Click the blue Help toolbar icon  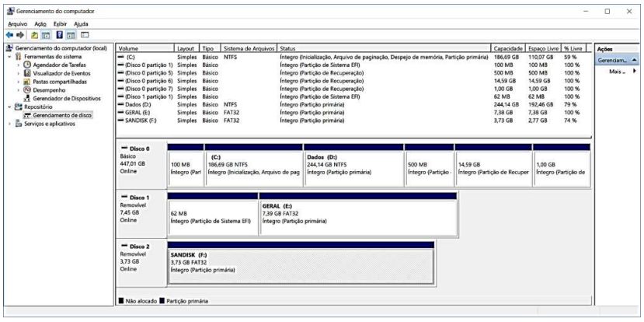(57, 37)
